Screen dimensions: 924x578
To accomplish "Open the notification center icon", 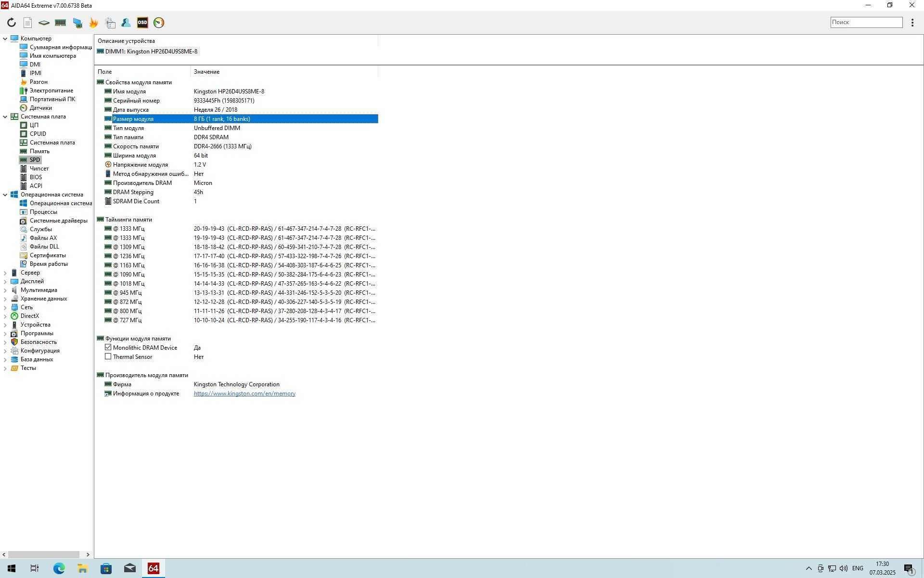I will coord(909,569).
